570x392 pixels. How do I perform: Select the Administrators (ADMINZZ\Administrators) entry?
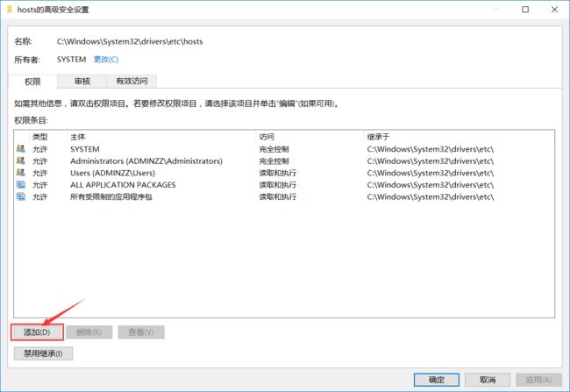point(284,160)
